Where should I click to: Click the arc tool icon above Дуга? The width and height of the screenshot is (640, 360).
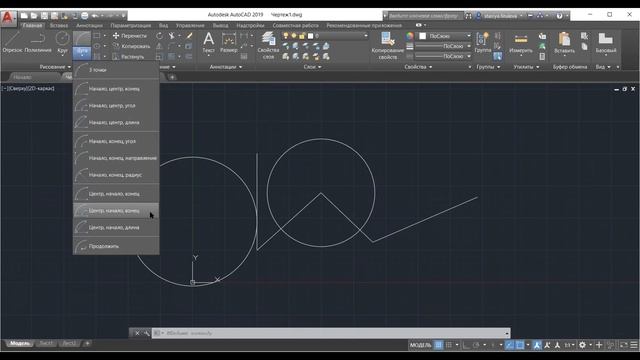(82, 39)
